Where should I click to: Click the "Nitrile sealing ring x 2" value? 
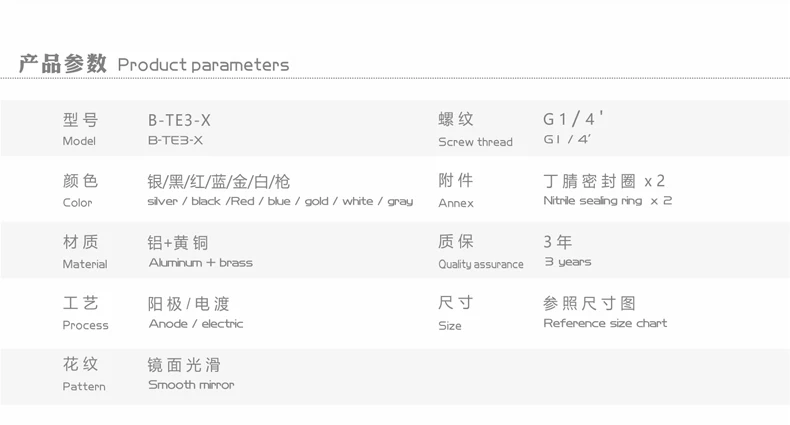coord(607,201)
